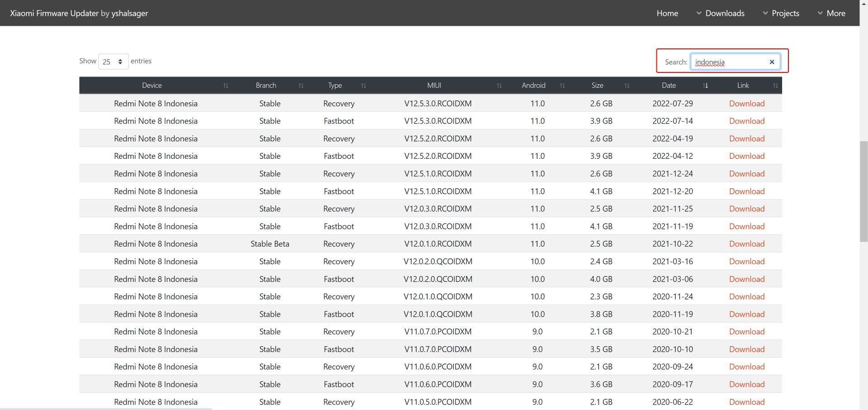Click the Device column header label
This screenshot has width=868, height=410.
coord(152,86)
